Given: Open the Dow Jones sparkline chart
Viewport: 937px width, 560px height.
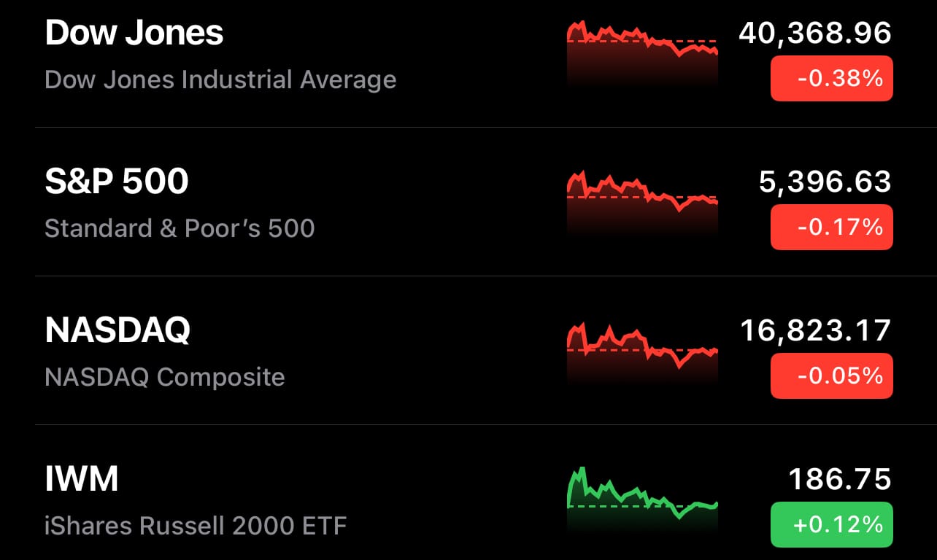Looking at the screenshot, I should 643,55.
